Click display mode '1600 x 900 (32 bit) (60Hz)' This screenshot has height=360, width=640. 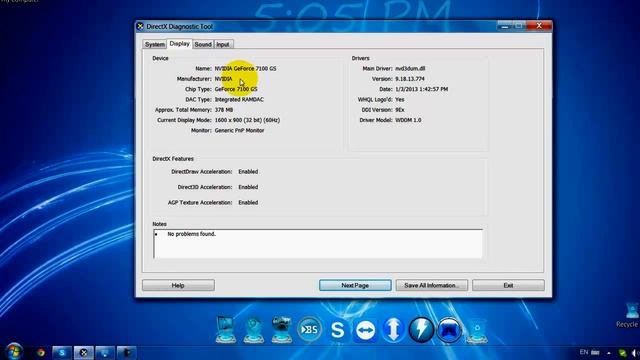click(x=247, y=120)
